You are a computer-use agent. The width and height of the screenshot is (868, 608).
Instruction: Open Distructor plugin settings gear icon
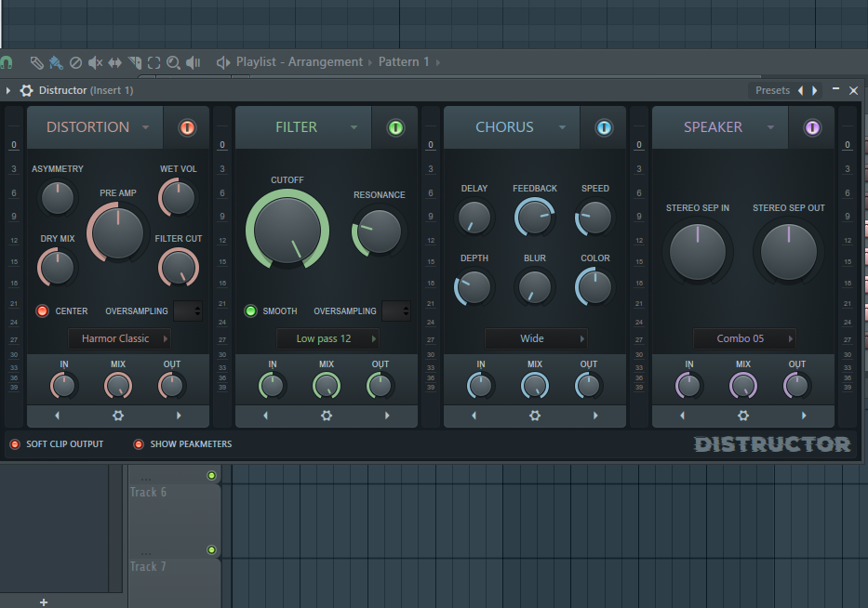point(26,90)
